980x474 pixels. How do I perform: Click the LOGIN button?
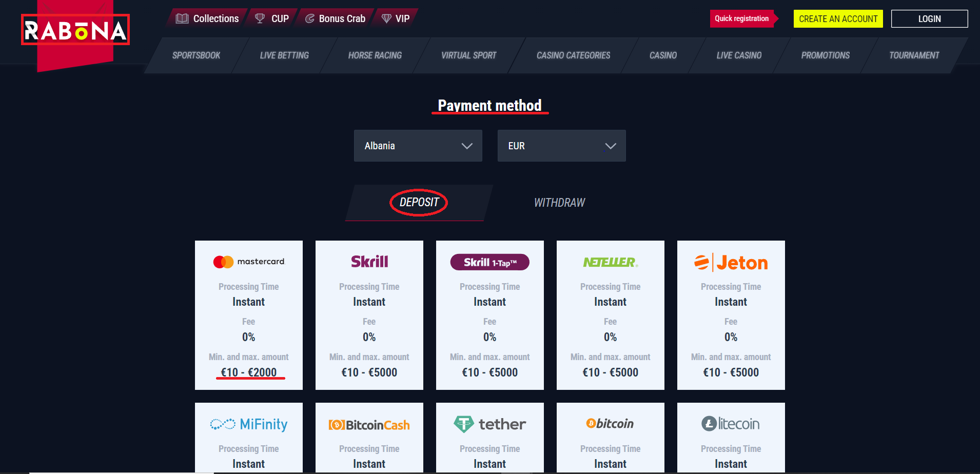(930, 19)
